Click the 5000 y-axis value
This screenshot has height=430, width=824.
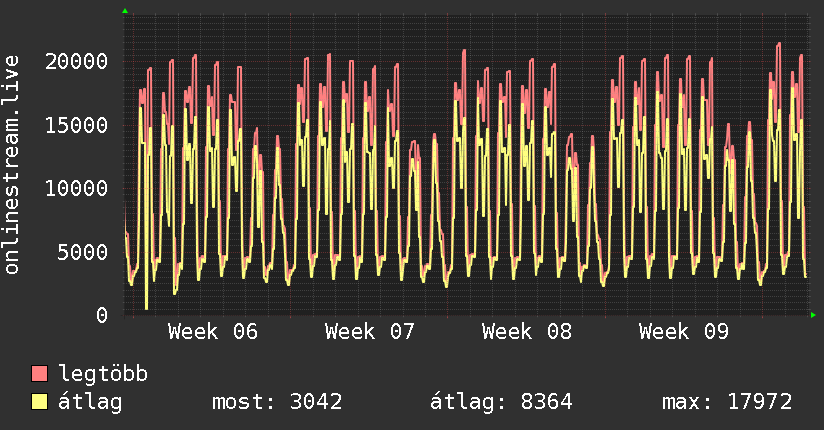(x=84, y=252)
